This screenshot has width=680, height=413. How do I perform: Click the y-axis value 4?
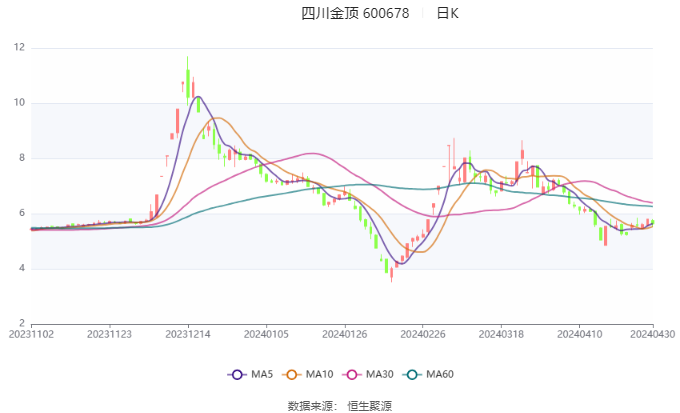pyautogui.click(x=22, y=269)
